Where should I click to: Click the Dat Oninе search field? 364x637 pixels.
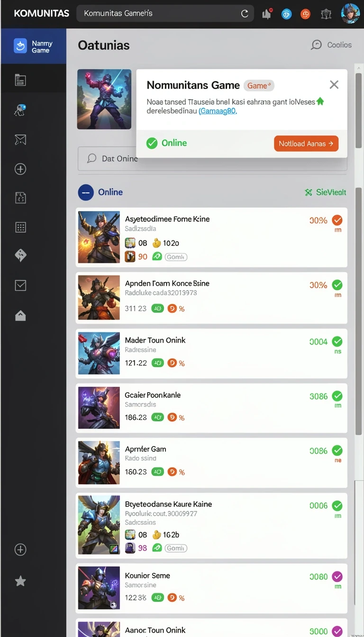212,159
